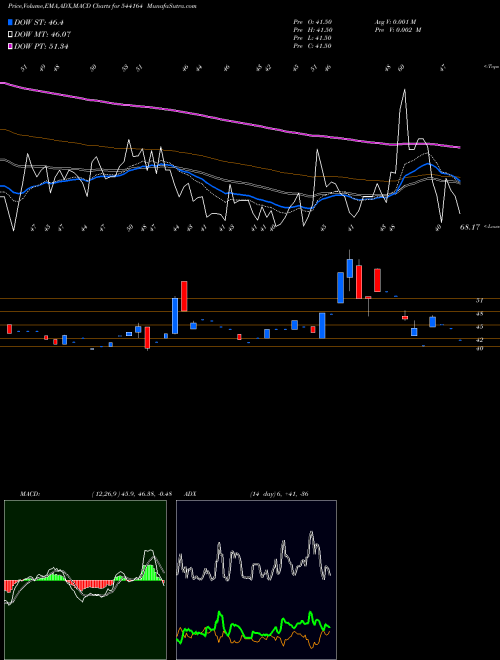The width and height of the screenshot is (500, 660).
Task: Click the blue DOW ST legend swatch
Action: click(10, 22)
